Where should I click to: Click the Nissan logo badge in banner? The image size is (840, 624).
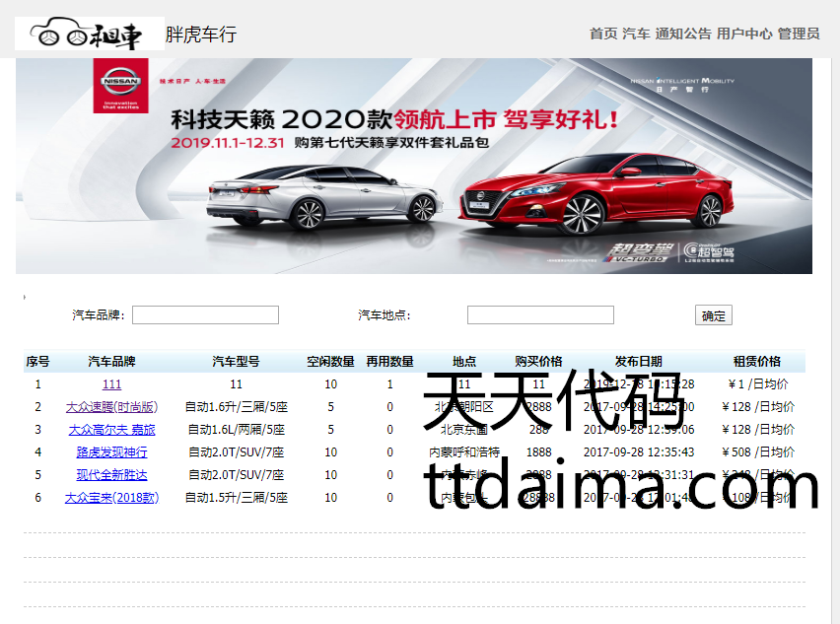120,86
